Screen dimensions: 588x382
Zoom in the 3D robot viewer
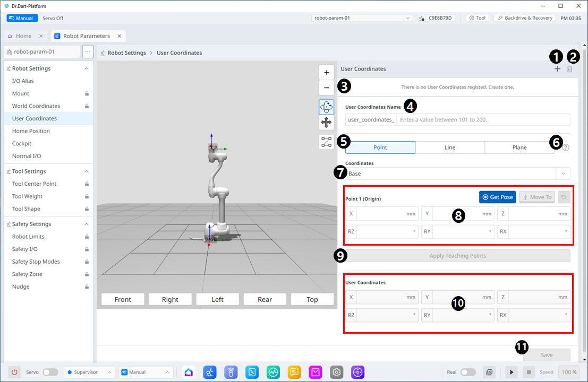pos(326,73)
